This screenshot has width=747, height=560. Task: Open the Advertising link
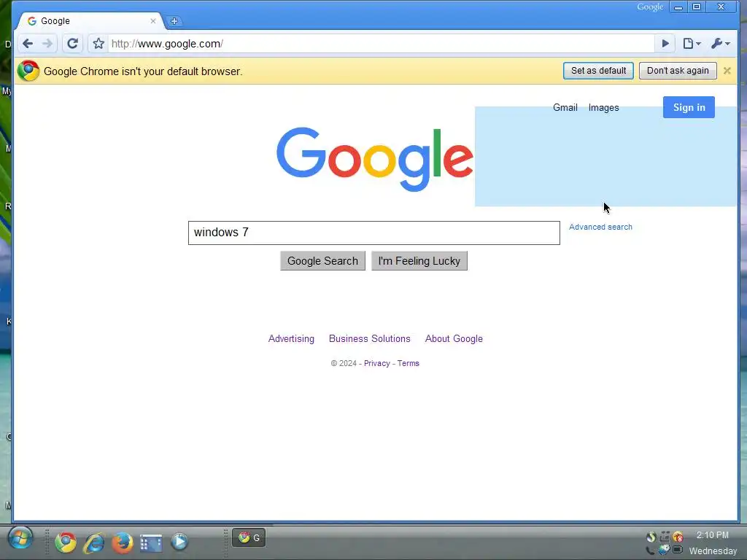(x=291, y=338)
